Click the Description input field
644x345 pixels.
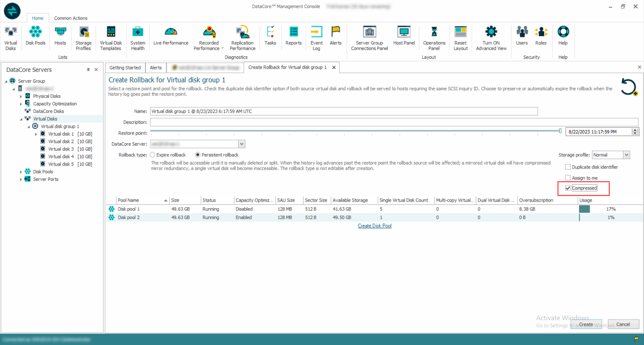pos(394,122)
